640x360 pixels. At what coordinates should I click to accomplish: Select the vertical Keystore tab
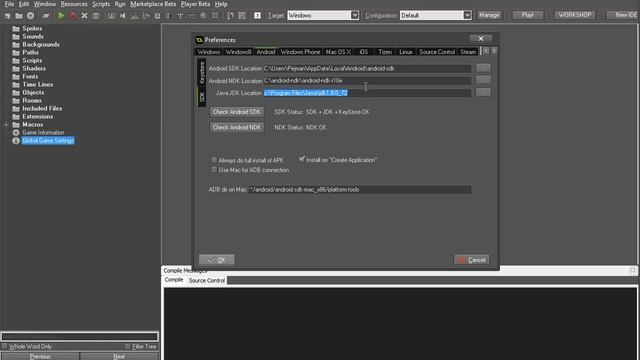pos(202,73)
